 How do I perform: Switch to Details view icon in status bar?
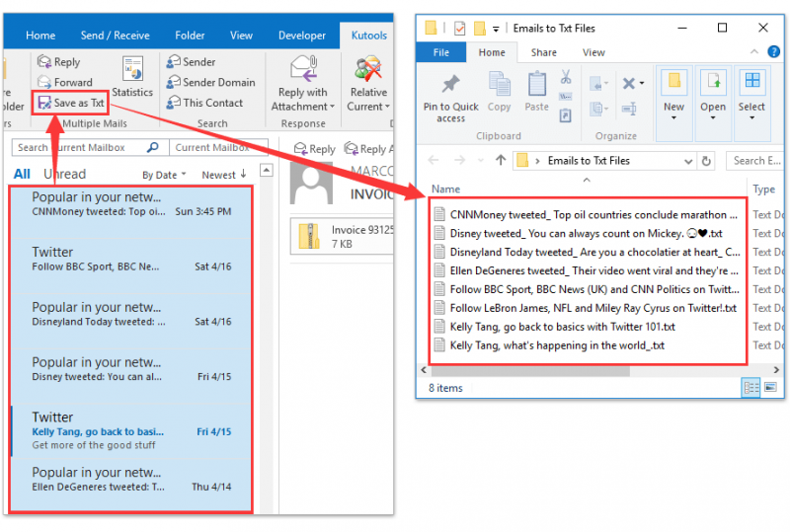click(750, 388)
